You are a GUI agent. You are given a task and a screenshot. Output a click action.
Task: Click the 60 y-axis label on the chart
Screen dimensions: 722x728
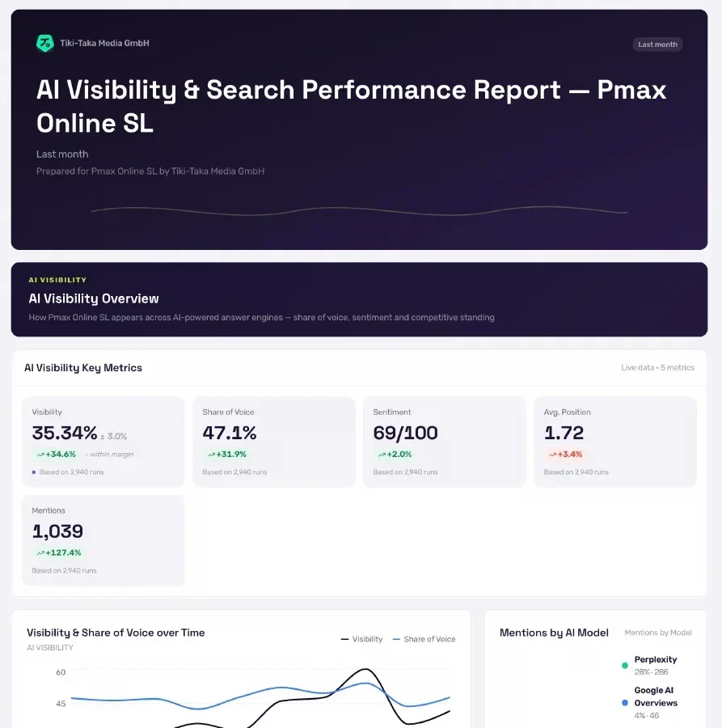coord(61,672)
